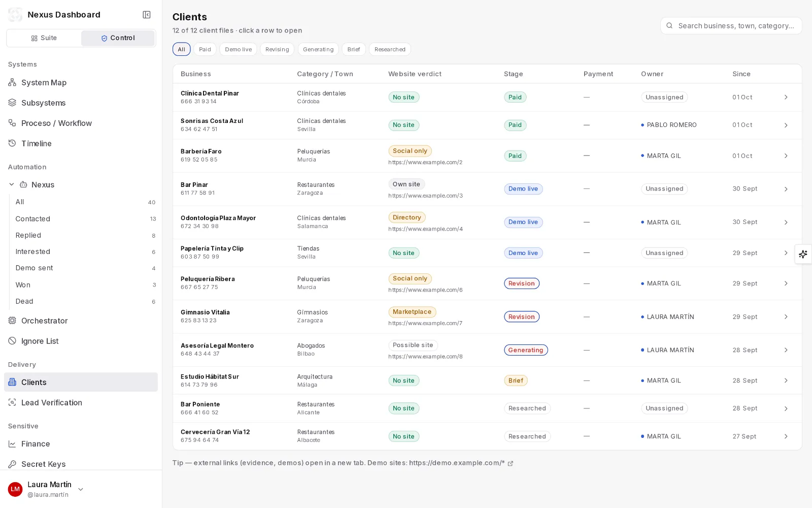Collapse the sidebar panel icon
Image resolution: width=812 pixels, height=508 pixels.
coord(147,15)
